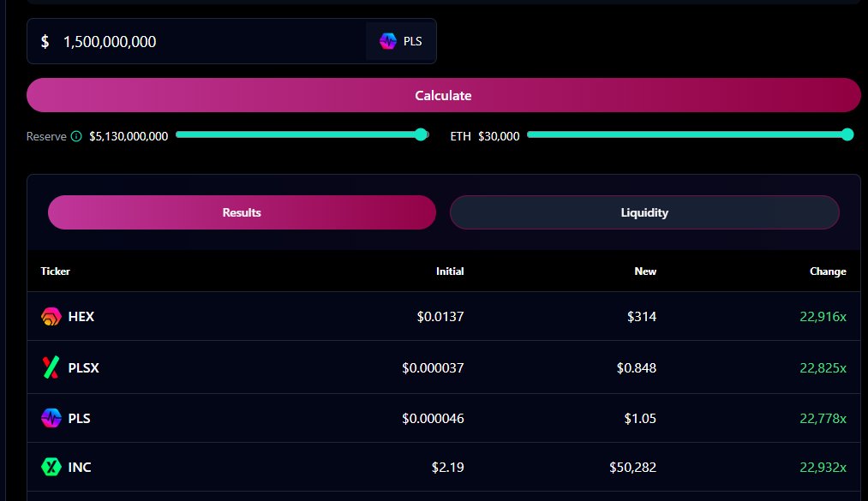Click the PLSX ticker name
Viewport: 868px width, 501px height.
[x=83, y=367]
